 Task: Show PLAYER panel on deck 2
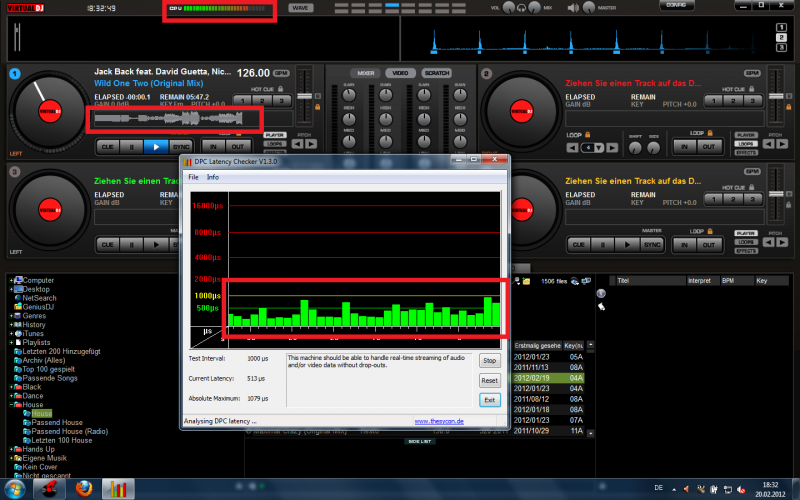coord(745,135)
